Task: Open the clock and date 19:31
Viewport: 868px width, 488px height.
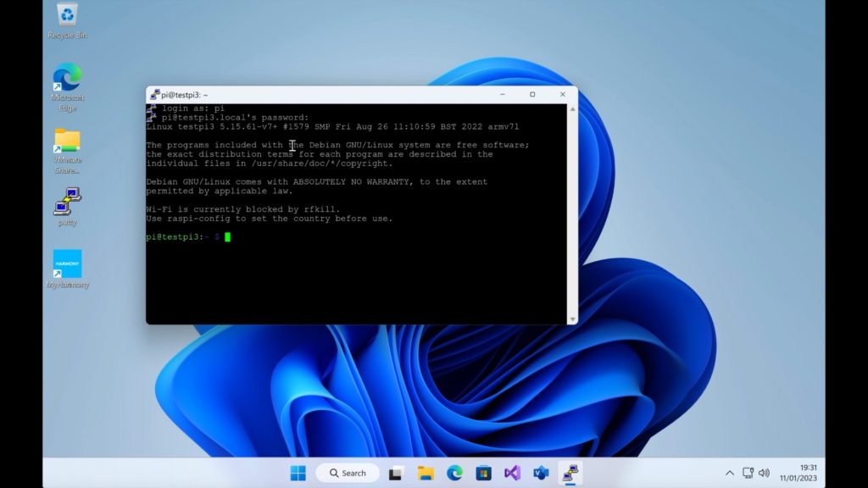Action: pos(798,473)
